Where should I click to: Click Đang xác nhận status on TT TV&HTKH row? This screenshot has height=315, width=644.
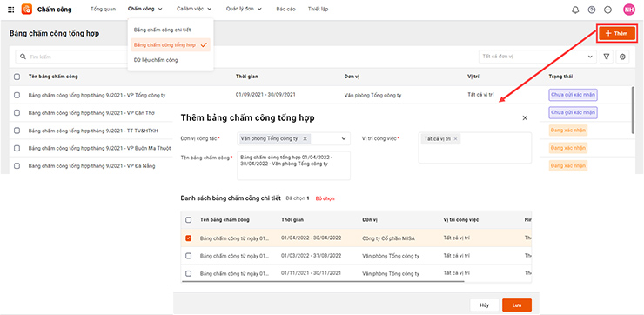[x=568, y=131]
